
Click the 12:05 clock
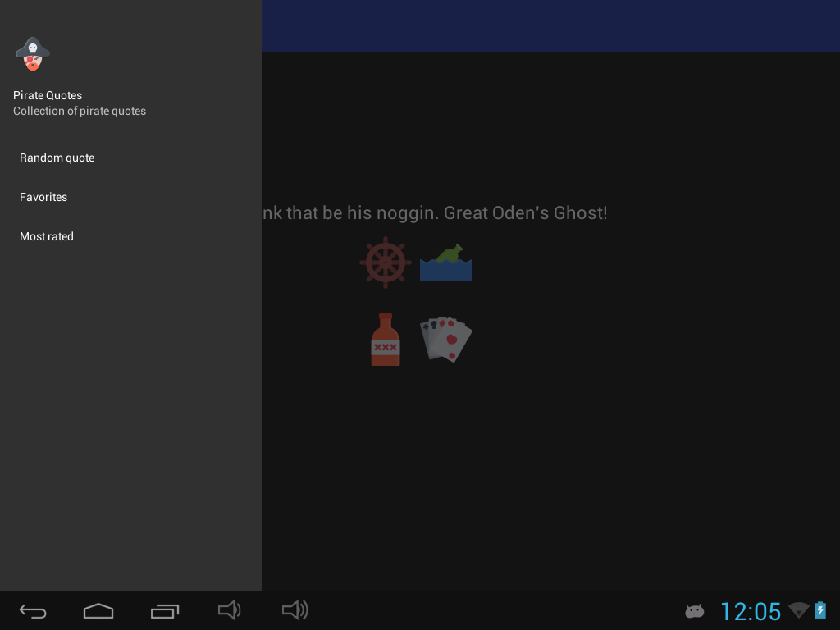pyautogui.click(x=751, y=611)
